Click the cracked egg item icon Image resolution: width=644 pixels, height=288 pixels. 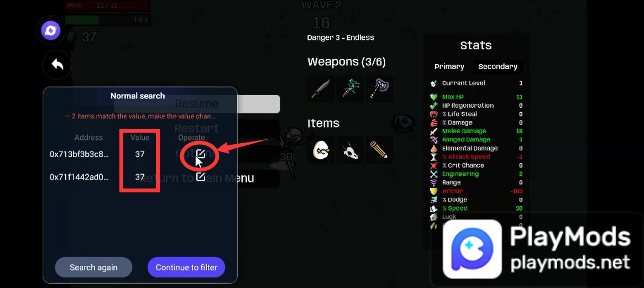tap(321, 150)
